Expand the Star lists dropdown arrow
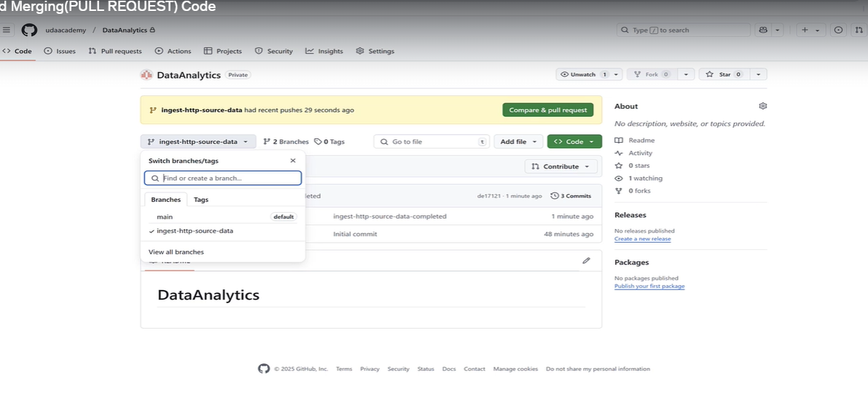 (759, 74)
